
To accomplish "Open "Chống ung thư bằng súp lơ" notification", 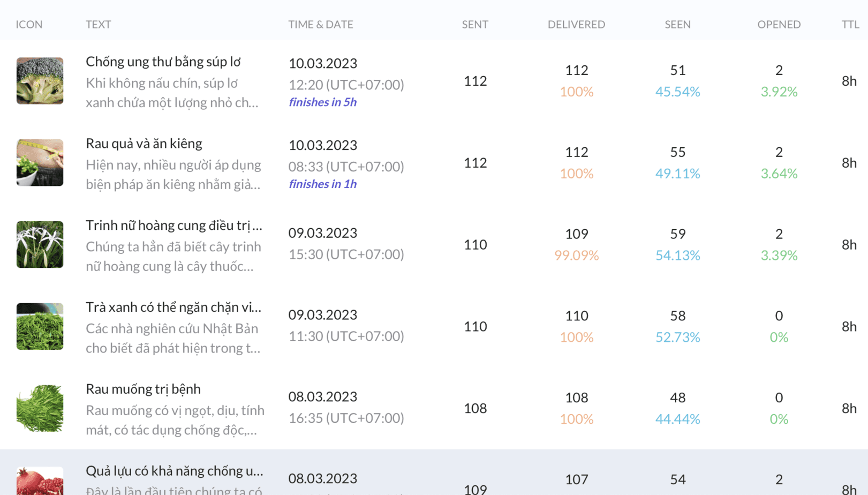I will click(x=163, y=62).
